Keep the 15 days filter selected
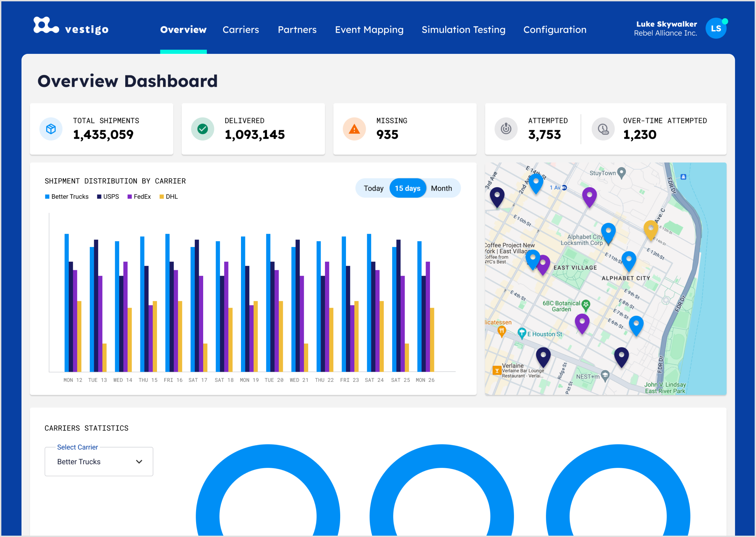The height and width of the screenshot is (537, 756). pyautogui.click(x=408, y=188)
